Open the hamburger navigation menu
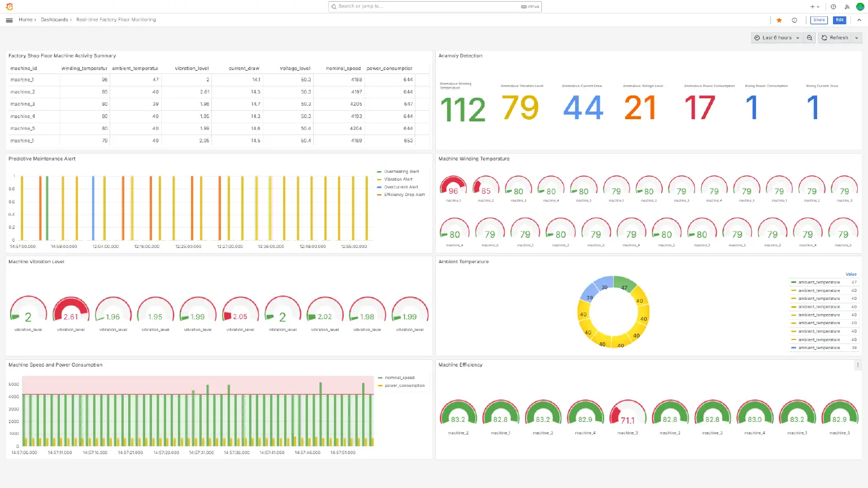 (9, 20)
